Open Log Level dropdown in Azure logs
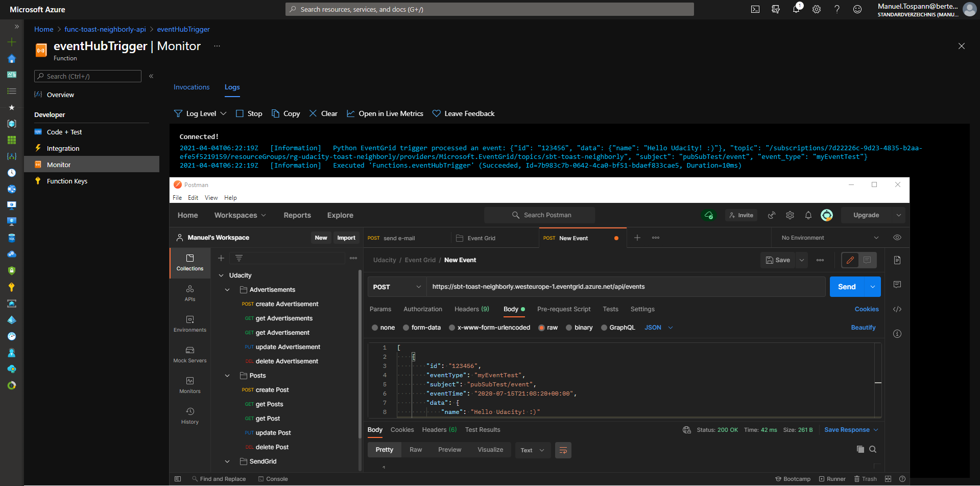Viewport: 980px width, 486px height. coord(200,113)
